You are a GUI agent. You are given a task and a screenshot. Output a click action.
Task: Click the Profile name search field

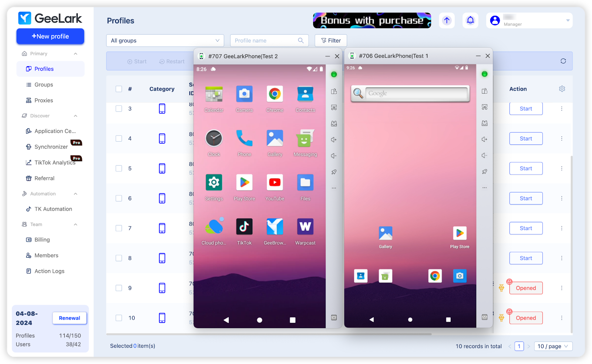click(269, 41)
